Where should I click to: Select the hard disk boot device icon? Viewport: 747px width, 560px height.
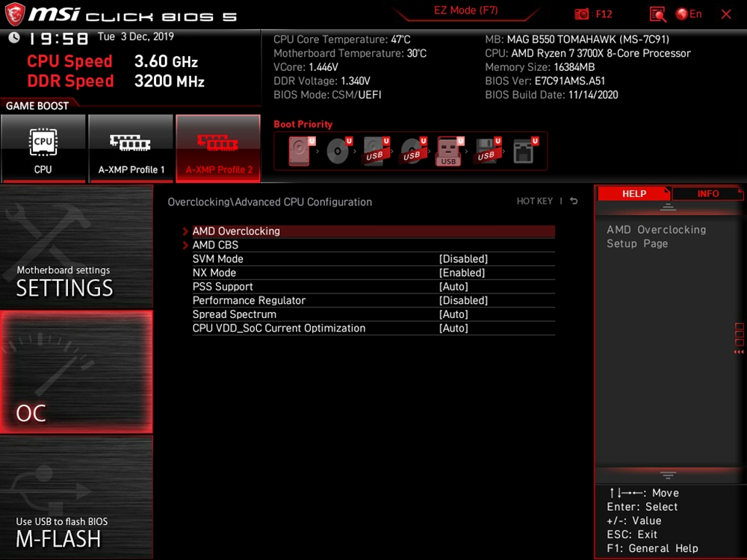(301, 151)
